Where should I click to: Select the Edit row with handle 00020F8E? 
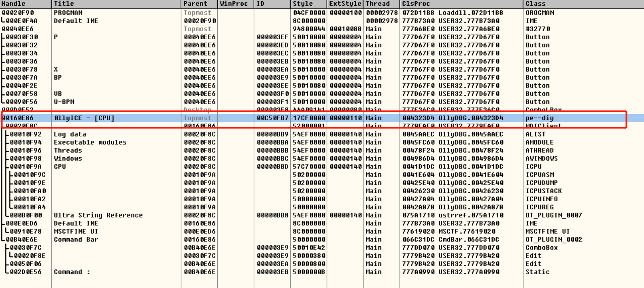tap(322, 256)
